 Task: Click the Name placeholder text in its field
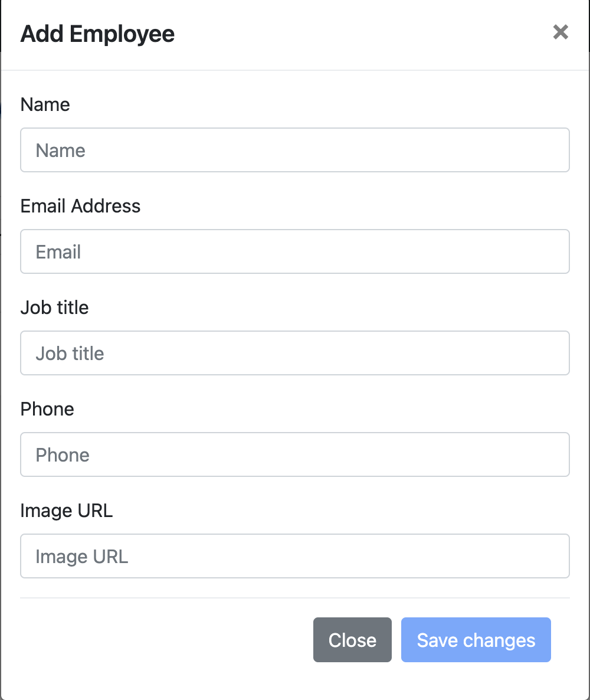(x=60, y=150)
